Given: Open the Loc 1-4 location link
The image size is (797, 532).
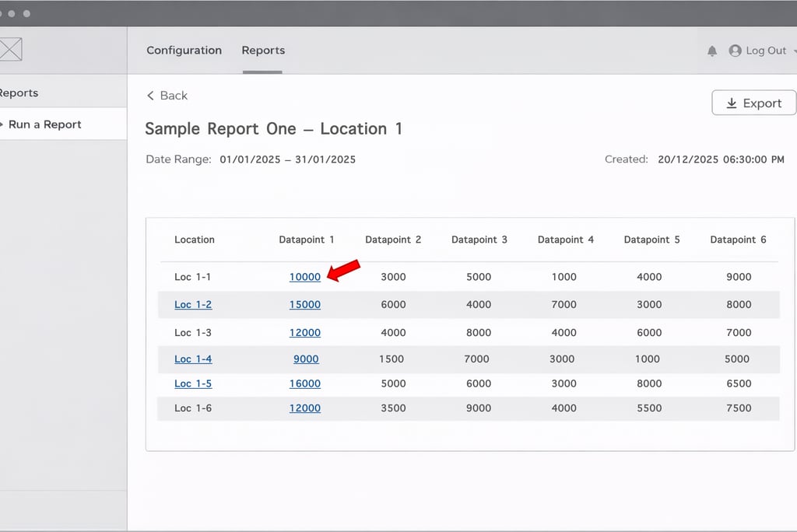Looking at the screenshot, I should tap(193, 359).
